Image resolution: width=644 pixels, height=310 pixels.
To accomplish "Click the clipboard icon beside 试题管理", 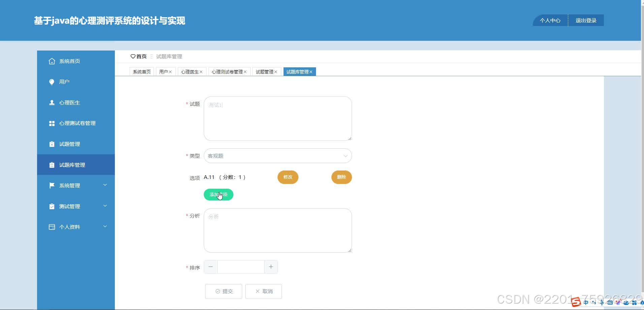I will point(52,144).
